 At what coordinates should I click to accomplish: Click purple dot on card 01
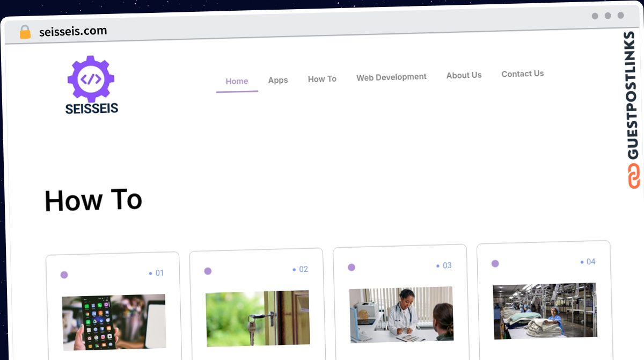[x=64, y=275]
